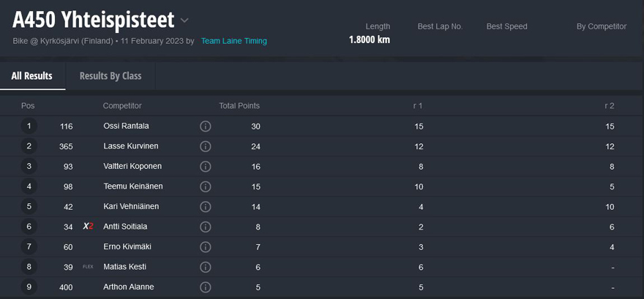Screen dimensions: 644x299
Task: Select the All Results tab
Action: click(32, 76)
